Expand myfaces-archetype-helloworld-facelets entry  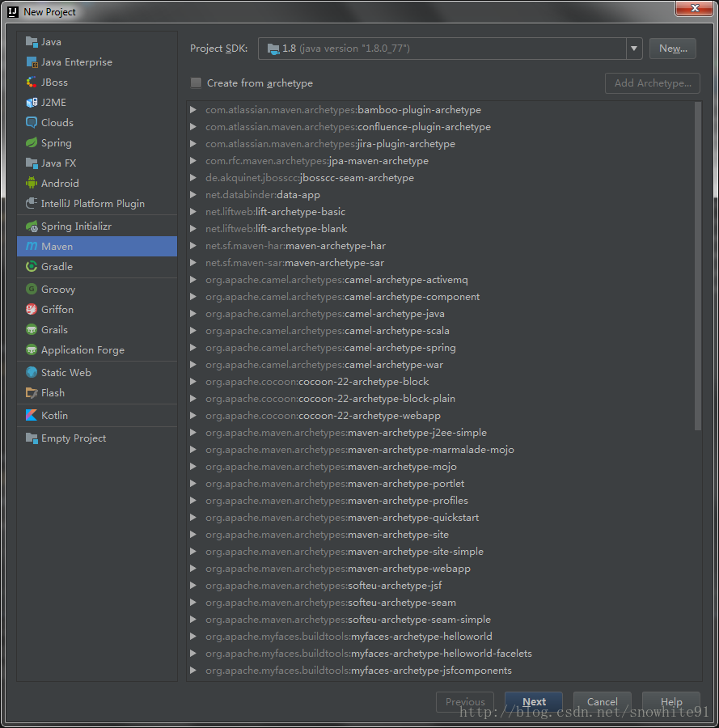coord(193,654)
